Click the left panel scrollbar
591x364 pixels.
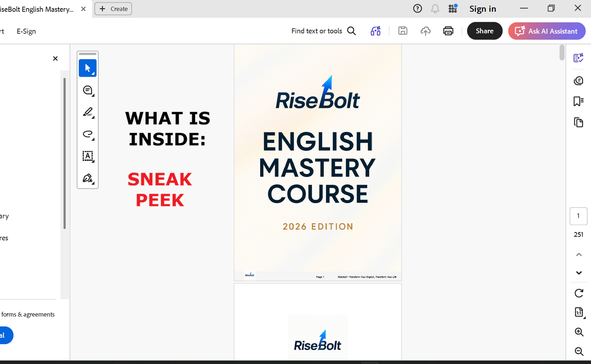point(64,153)
